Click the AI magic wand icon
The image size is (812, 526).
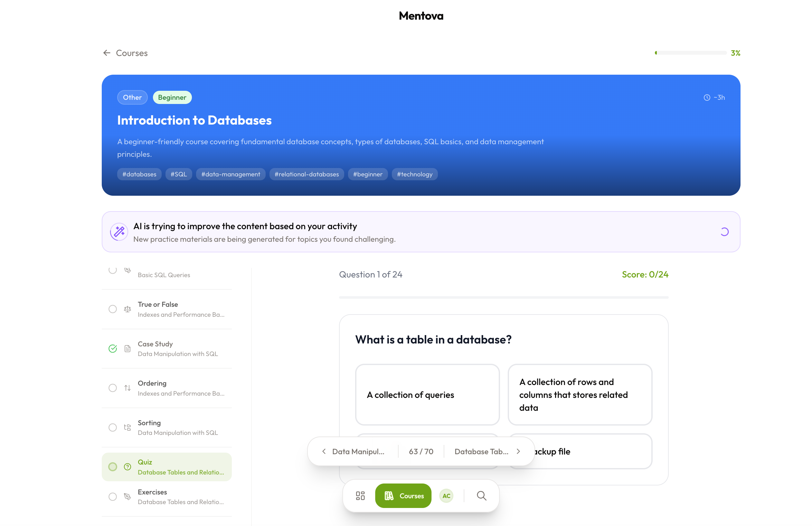click(x=119, y=232)
